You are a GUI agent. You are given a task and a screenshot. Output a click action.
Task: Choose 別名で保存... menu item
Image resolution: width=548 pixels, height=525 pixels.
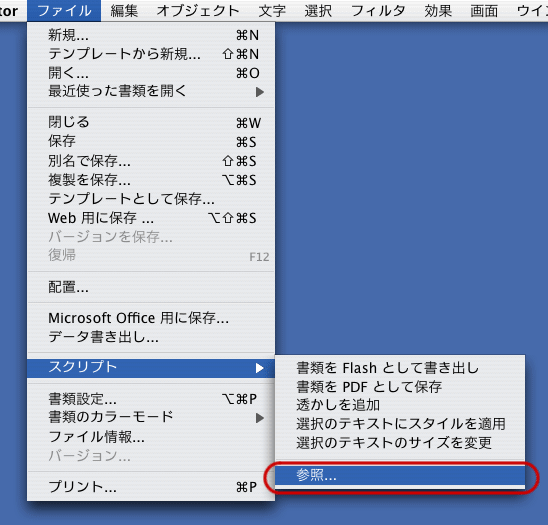point(151,161)
